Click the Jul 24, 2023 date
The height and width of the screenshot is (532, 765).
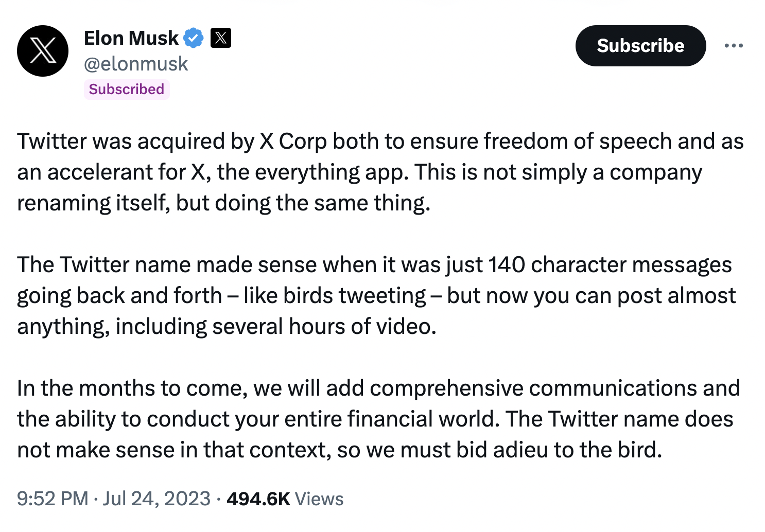click(157, 499)
